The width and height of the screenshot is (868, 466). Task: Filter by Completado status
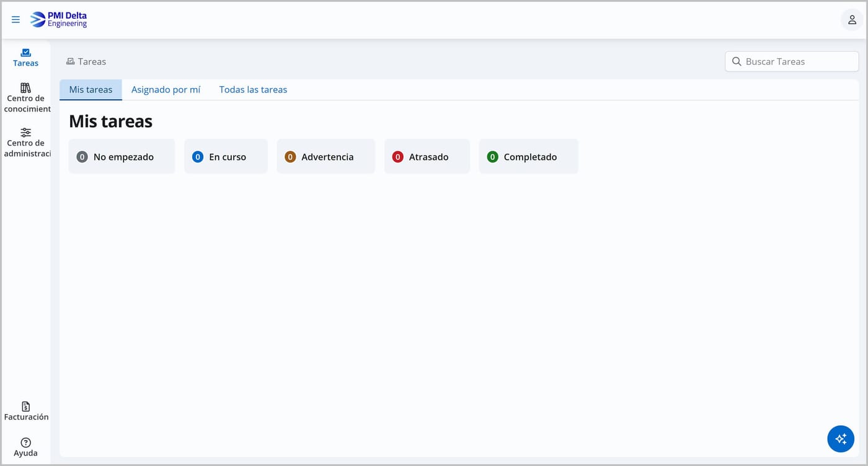click(529, 156)
